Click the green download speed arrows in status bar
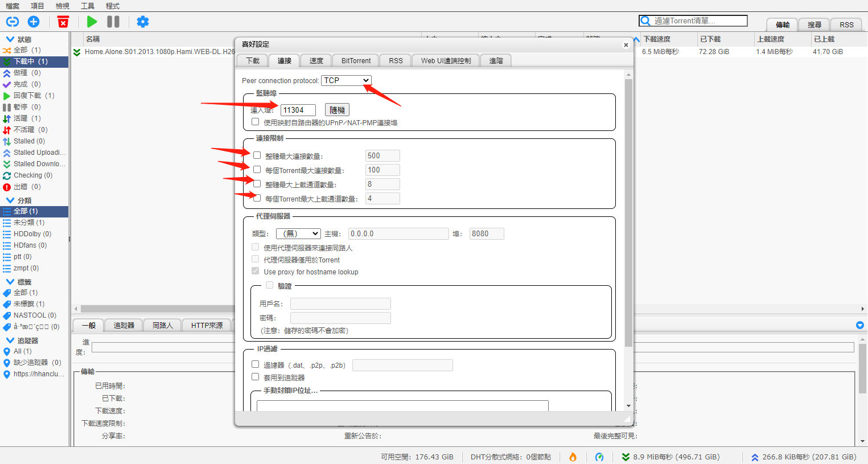 coord(626,457)
